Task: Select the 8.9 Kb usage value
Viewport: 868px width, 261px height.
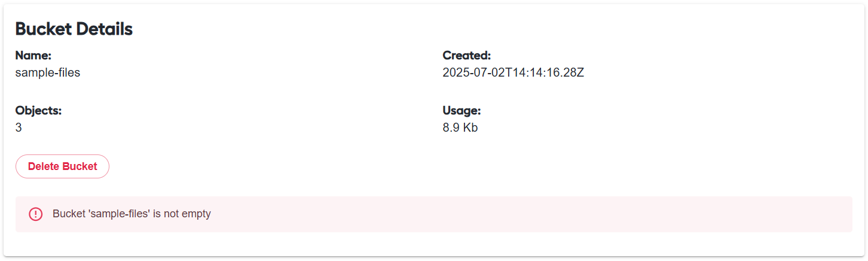Action: (x=460, y=128)
